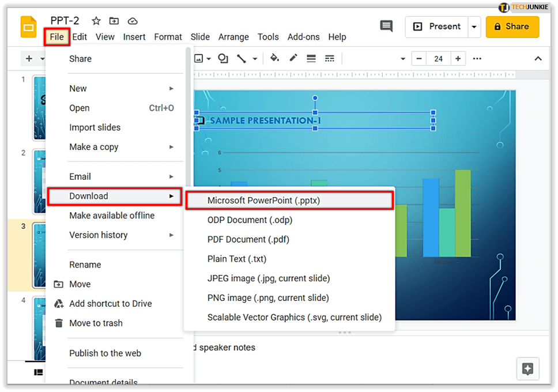Open the border weight tool
The width and height of the screenshot is (558, 392).
click(x=311, y=58)
